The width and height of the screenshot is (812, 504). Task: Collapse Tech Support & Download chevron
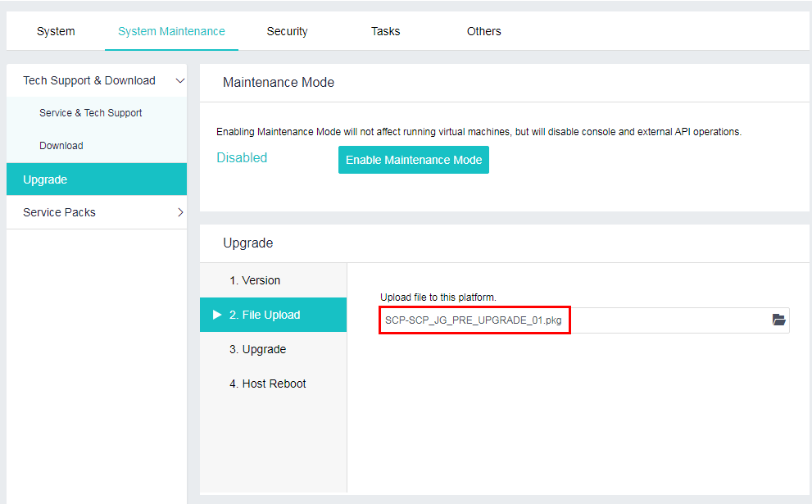pyautogui.click(x=180, y=80)
